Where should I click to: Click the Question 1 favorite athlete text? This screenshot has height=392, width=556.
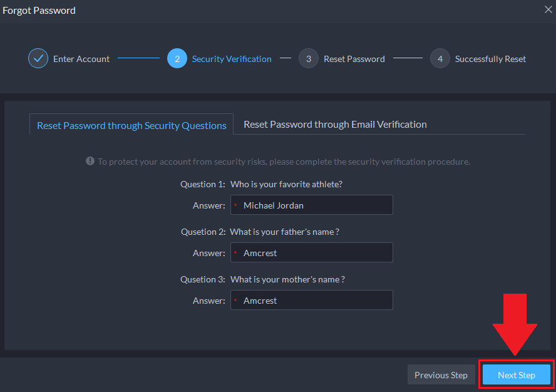(x=286, y=184)
